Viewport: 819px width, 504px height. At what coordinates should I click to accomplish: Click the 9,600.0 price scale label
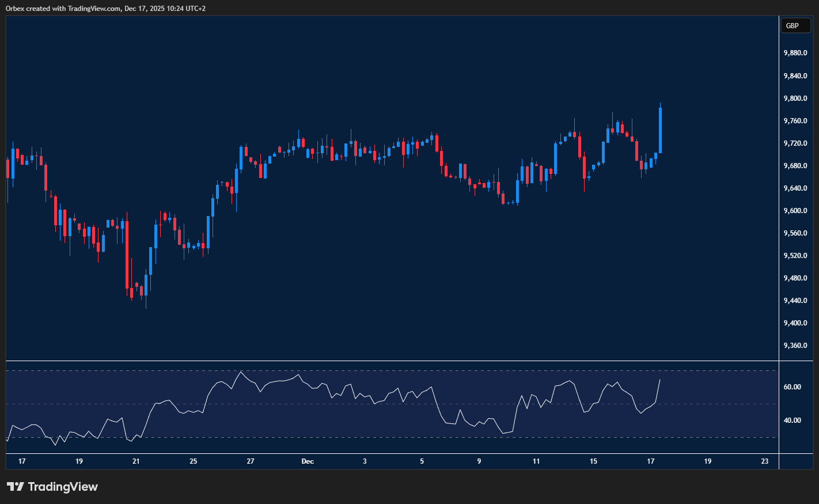795,211
